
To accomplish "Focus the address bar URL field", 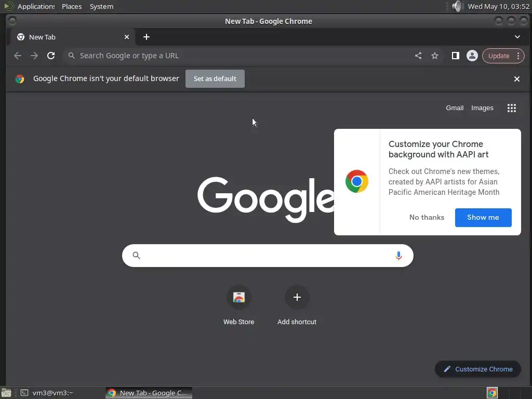I will tap(237, 56).
